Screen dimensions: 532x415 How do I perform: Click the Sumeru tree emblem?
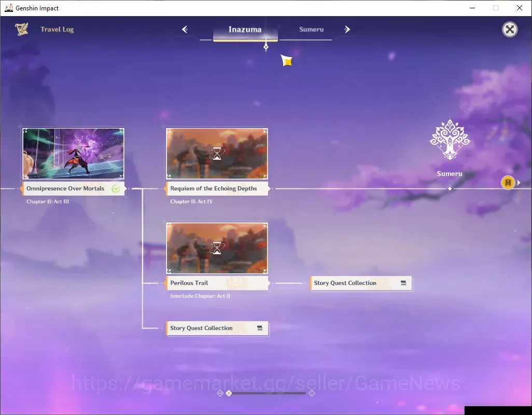tap(450, 140)
